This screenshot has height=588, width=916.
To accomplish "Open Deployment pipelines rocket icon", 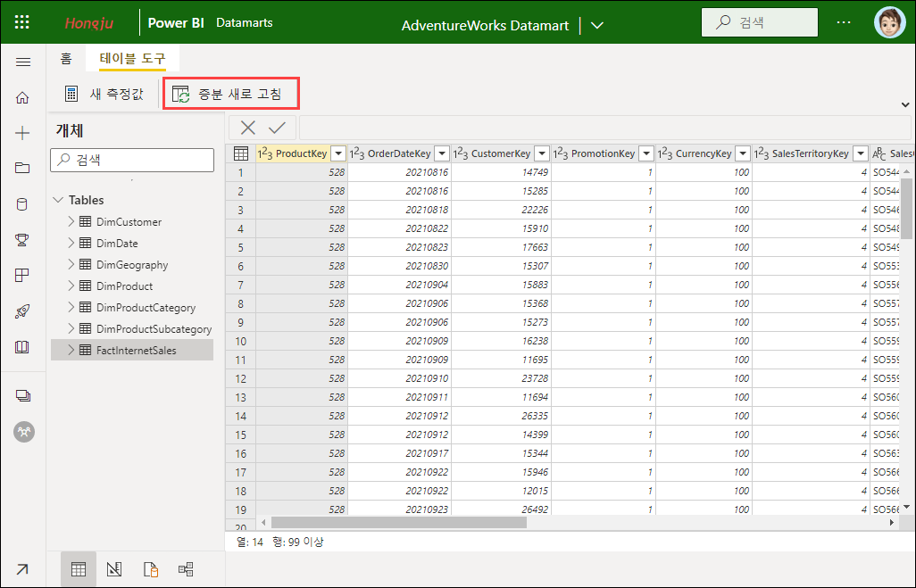I will point(22,311).
